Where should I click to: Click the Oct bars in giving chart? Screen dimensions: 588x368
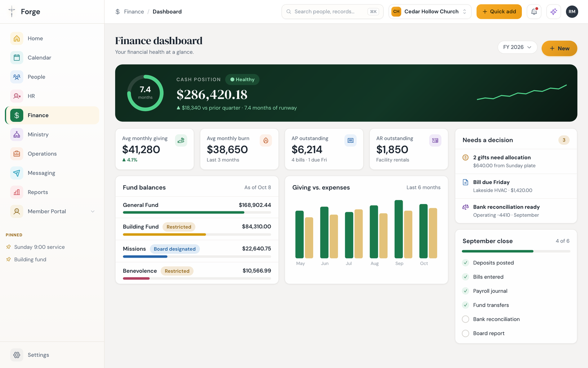(428, 231)
